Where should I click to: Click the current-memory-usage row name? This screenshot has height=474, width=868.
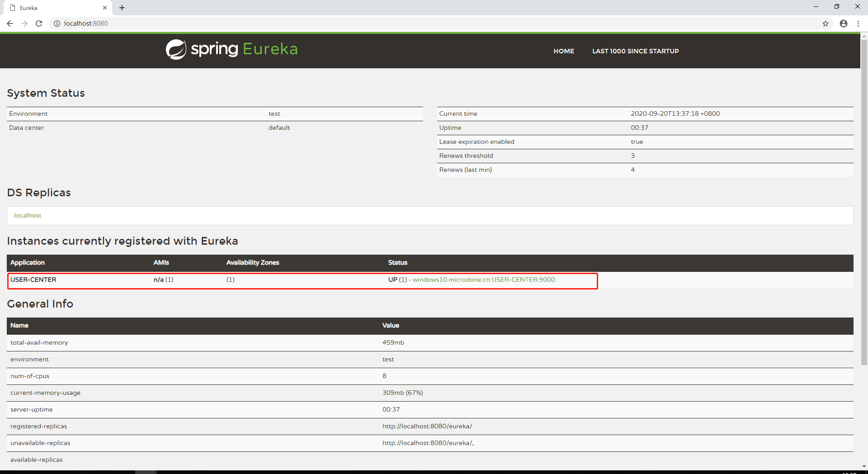(x=46, y=393)
